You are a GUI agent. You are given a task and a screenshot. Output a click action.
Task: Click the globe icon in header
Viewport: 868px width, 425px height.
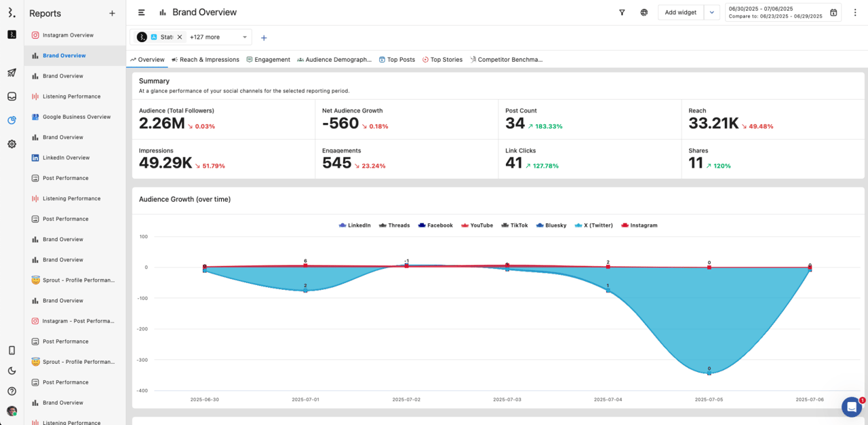click(x=644, y=12)
